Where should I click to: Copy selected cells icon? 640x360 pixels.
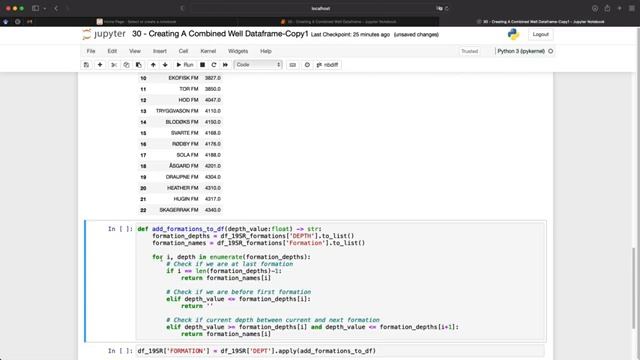tap(126, 65)
